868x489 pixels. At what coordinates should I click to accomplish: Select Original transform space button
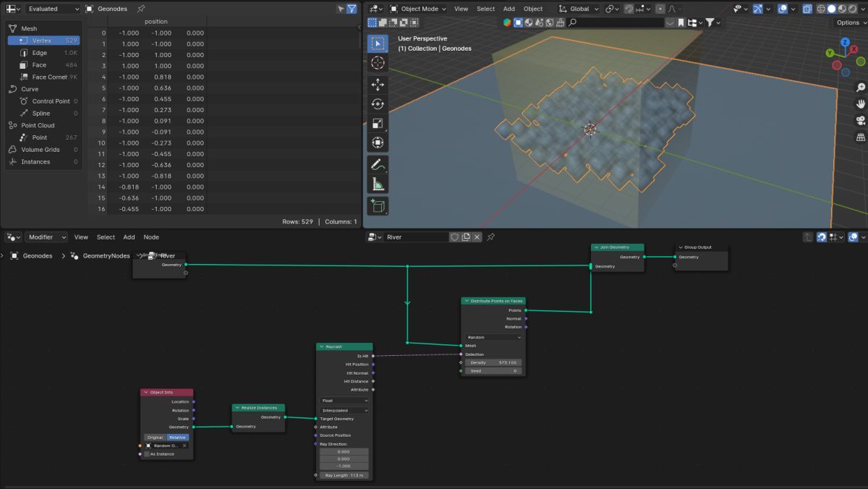pos(155,437)
